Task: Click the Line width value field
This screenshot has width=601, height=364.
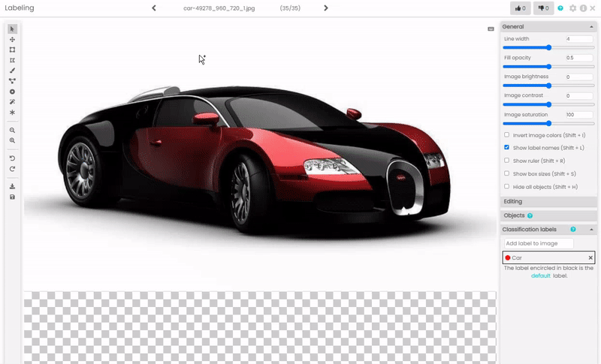Action: point(579,39)
